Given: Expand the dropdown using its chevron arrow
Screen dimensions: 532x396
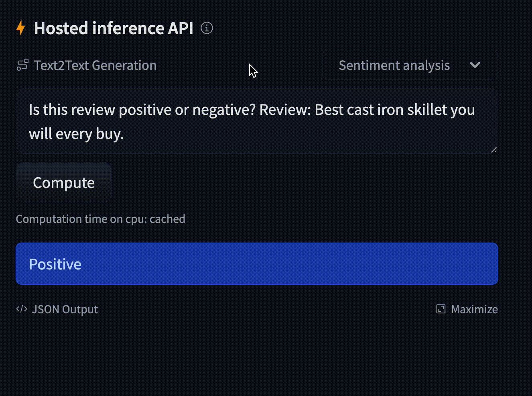Looking at the screenshot, I should pyautogui.click(x=475, y=65).
